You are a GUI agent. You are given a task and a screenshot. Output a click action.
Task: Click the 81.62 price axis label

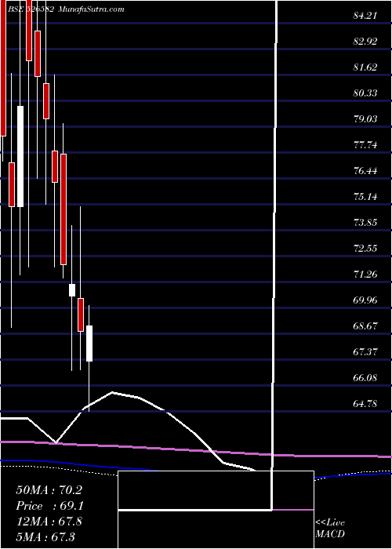pos(365,67)
